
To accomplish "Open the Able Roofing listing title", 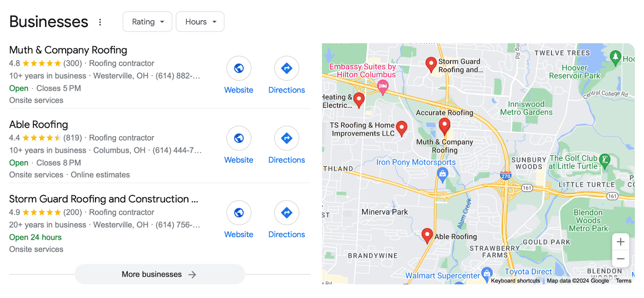I will coord(39,124).
